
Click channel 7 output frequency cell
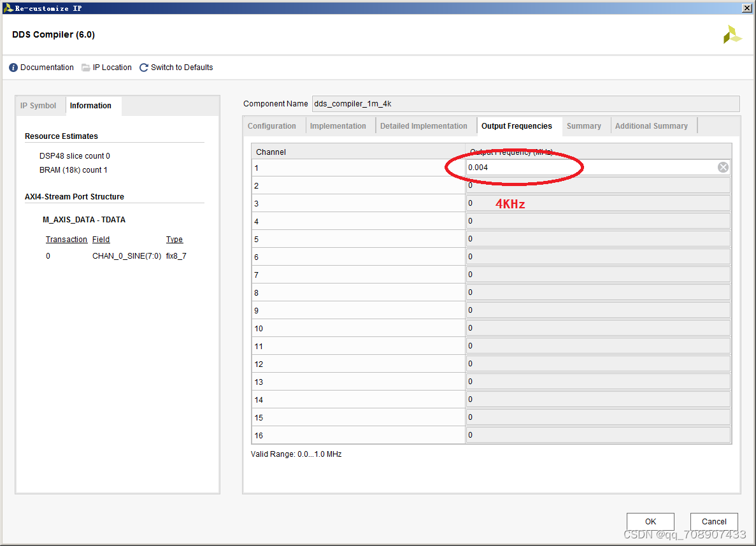pyautogui.click(x=598, y=275)
